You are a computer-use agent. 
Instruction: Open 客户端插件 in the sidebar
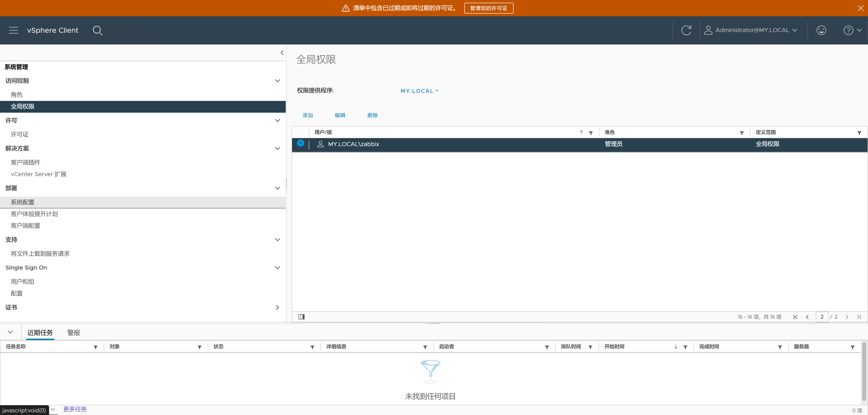click(x=25, y=162)
